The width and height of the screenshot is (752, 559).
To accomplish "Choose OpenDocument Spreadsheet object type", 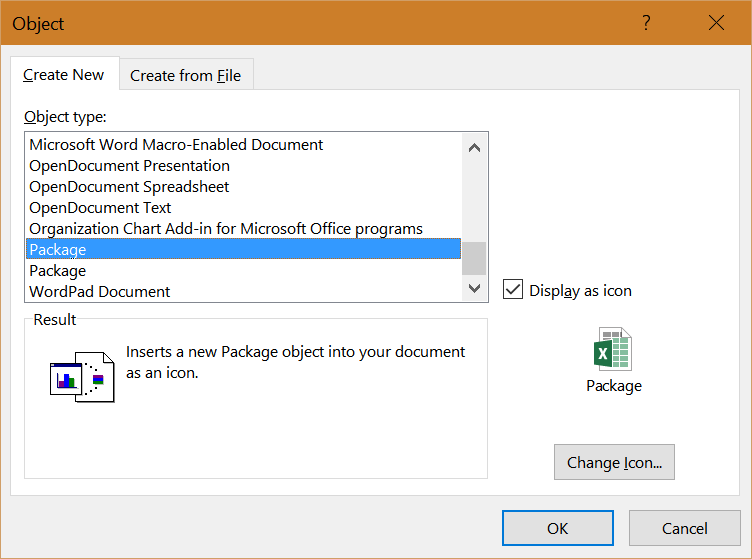I will 129,187.
